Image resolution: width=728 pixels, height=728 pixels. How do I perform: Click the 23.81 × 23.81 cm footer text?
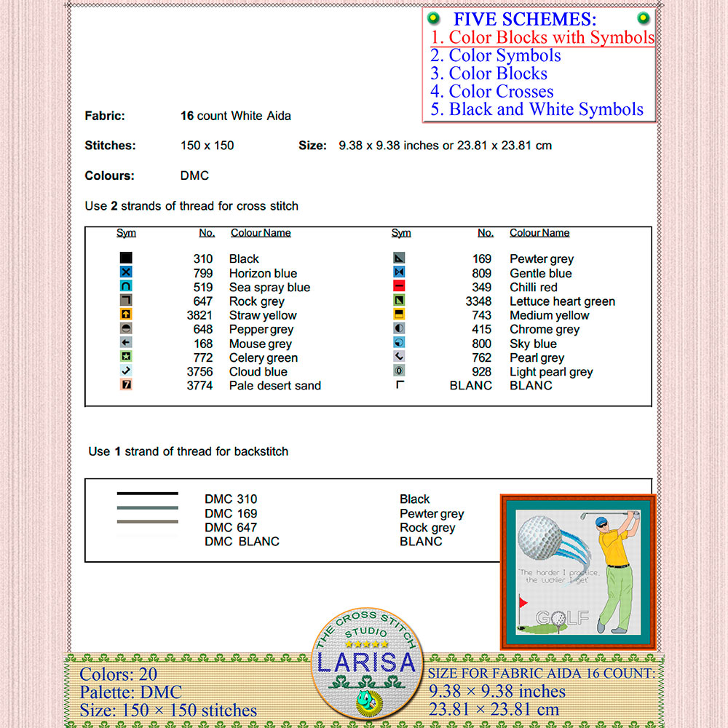(x=494, y=709)
